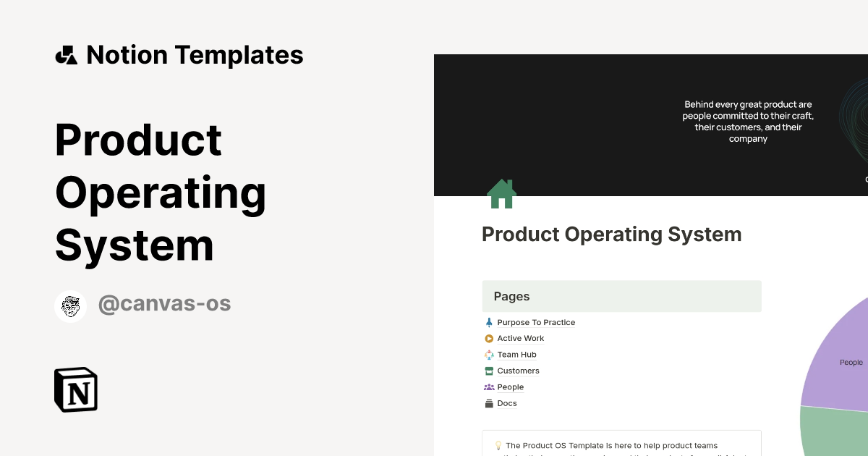Click the dark cover image with quote text
The height and width of the screenshot is (456, 868).
click(651, 123)
